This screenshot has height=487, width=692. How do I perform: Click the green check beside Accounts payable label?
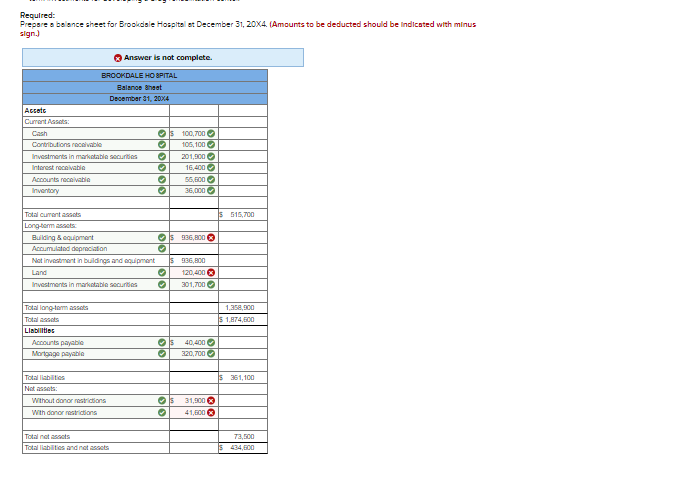pos(162,342)
